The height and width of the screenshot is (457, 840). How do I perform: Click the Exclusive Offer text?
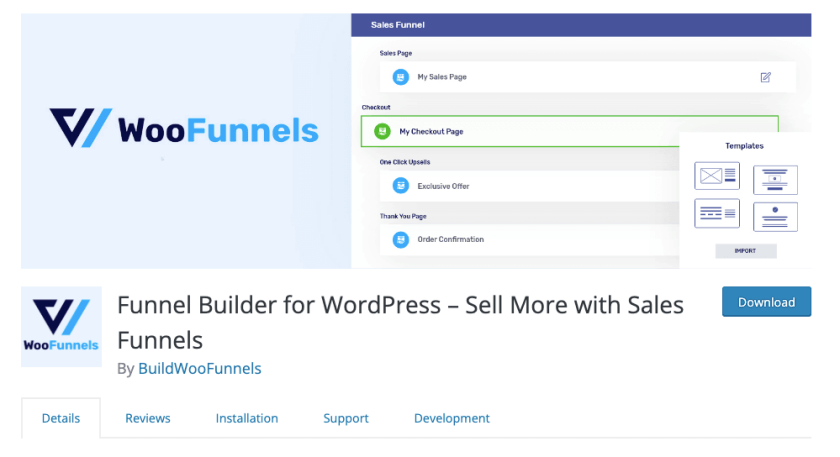[443, 186]
